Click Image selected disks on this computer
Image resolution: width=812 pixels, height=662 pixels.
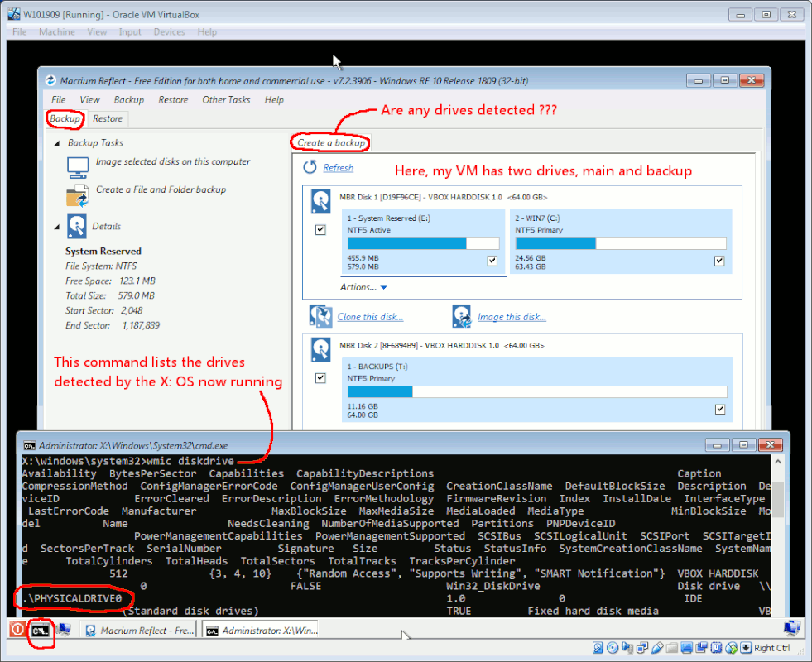pos(173,161)
